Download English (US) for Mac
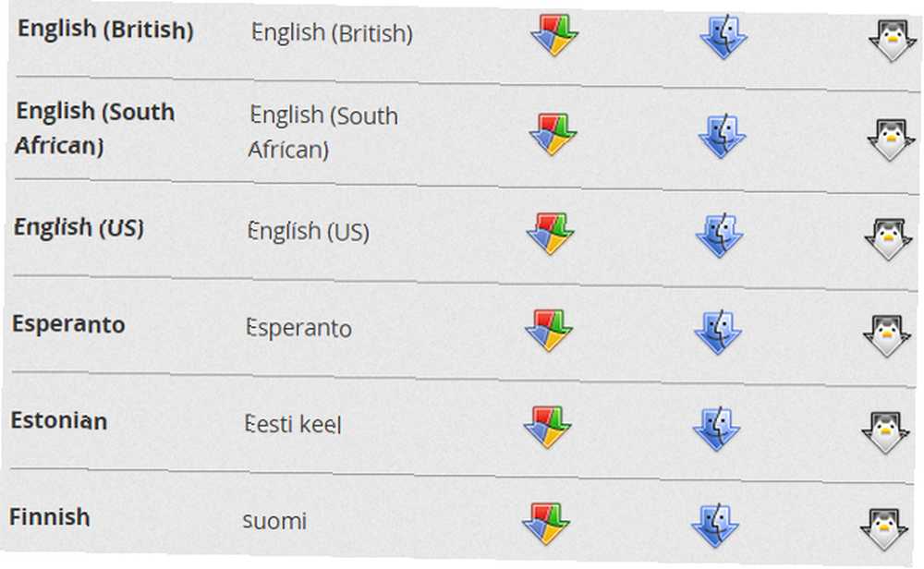The height and width of the screenshot is (569, 924). [x=720, y=236]
